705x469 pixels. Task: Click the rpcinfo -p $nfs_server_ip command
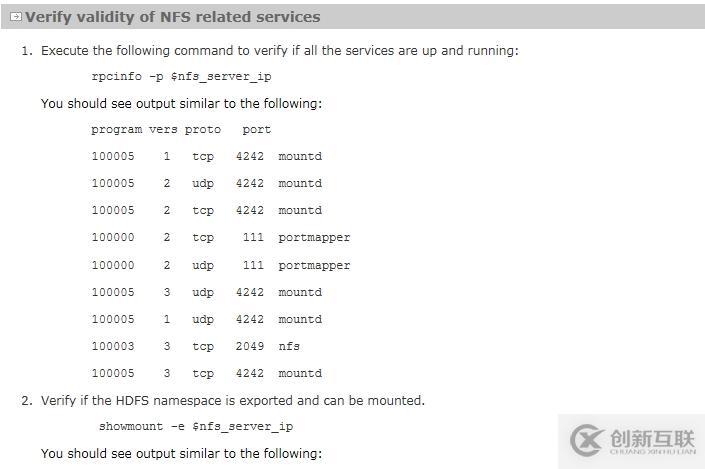(x=181, y=77)
